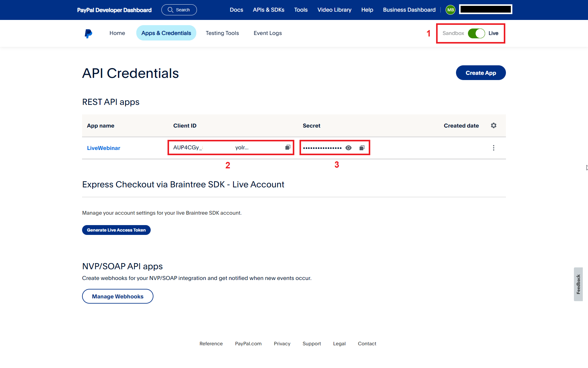588x368 pixels.
Task: Toggle Sandbox/Live environment switch
Action: point(476,33)
